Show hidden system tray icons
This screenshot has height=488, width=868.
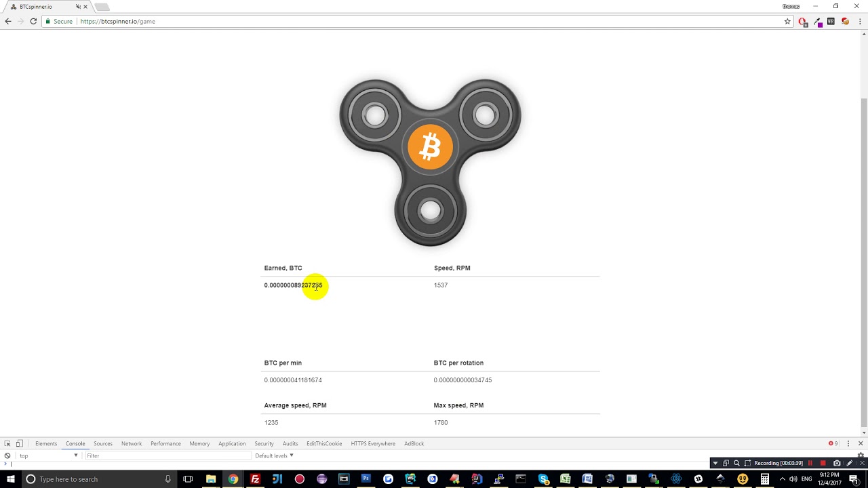pos(782,479)
